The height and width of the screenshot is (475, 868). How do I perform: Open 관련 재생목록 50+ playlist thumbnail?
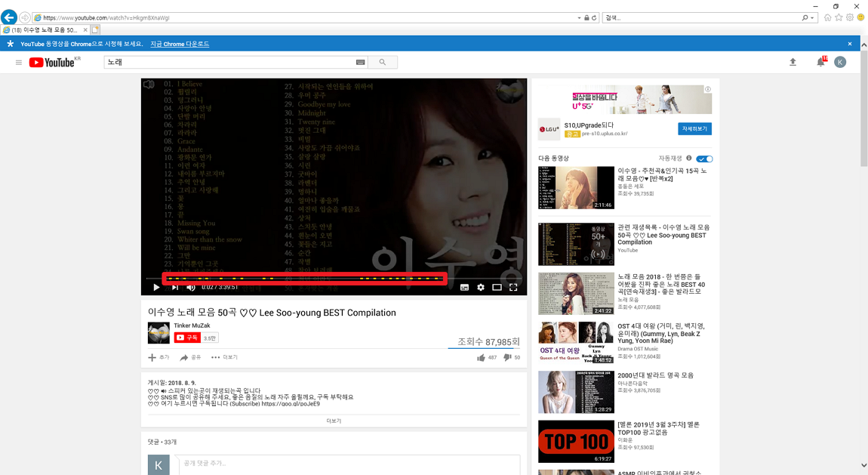pyautogui.click(x=576, y=244)
